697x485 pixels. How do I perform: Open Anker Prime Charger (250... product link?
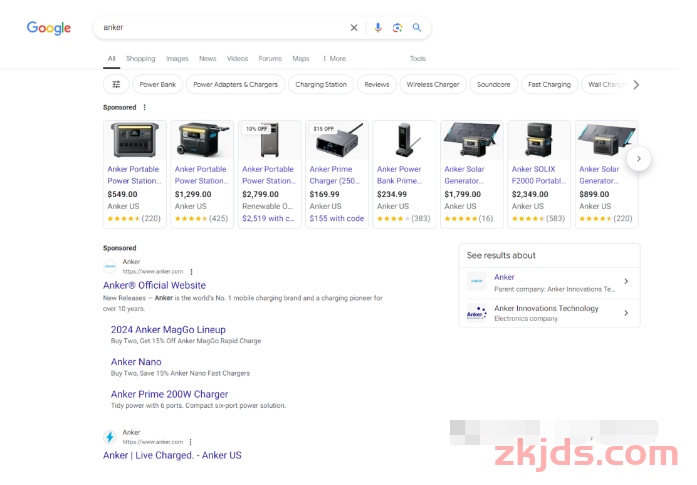point(335,175)
